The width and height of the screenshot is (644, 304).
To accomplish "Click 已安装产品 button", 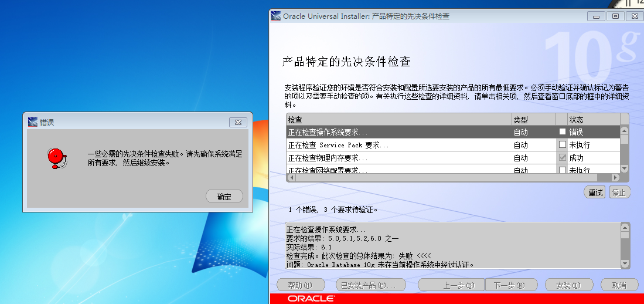I will [370, 285].
